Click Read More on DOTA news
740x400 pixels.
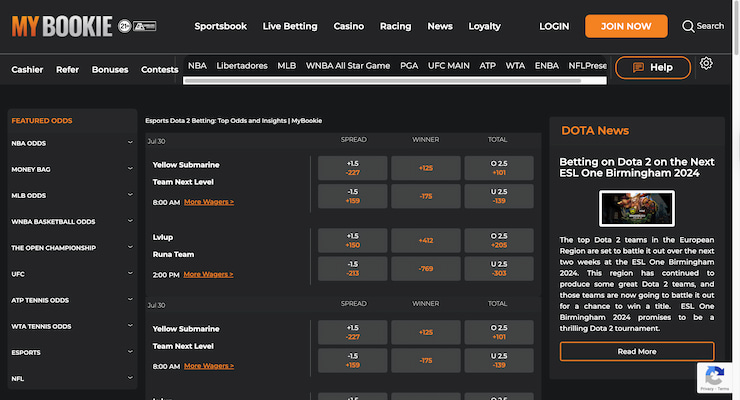point(637,351)
